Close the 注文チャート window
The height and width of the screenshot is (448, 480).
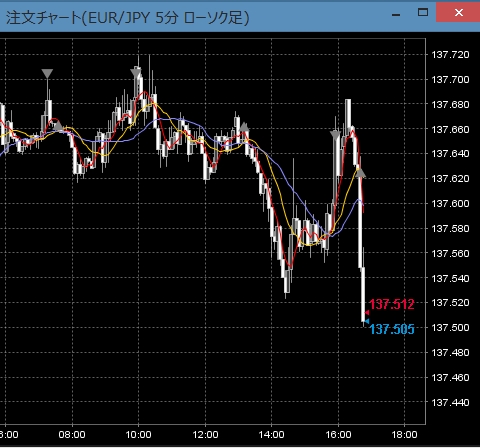tap(458, 13)
